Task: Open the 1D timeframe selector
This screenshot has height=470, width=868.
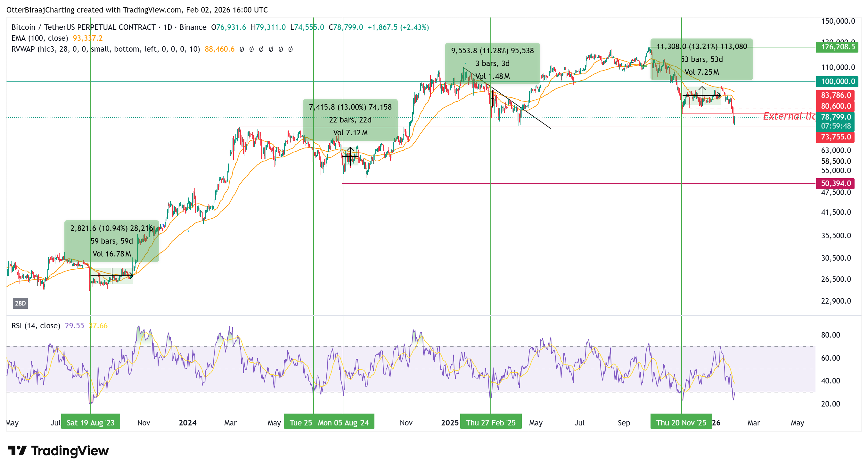Action: pyautogui.click(x=167, y=27)
